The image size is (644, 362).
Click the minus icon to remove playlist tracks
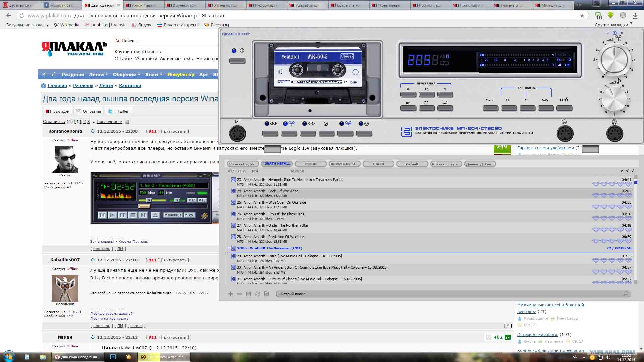239,294
